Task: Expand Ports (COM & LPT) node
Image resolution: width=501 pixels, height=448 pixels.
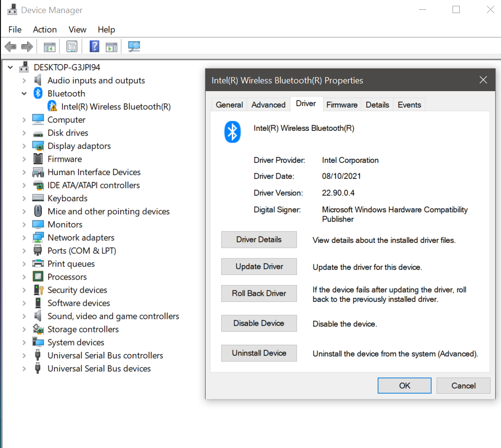Action: coord(24,251)
